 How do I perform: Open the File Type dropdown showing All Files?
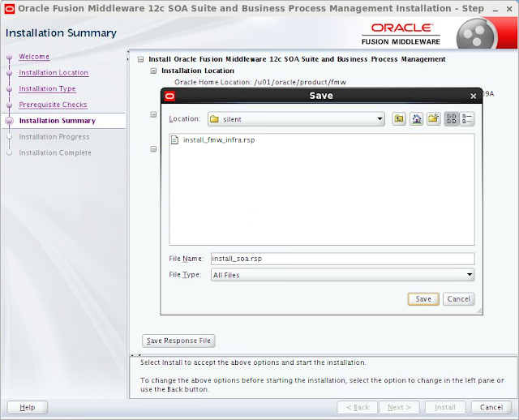coord(342,275)
